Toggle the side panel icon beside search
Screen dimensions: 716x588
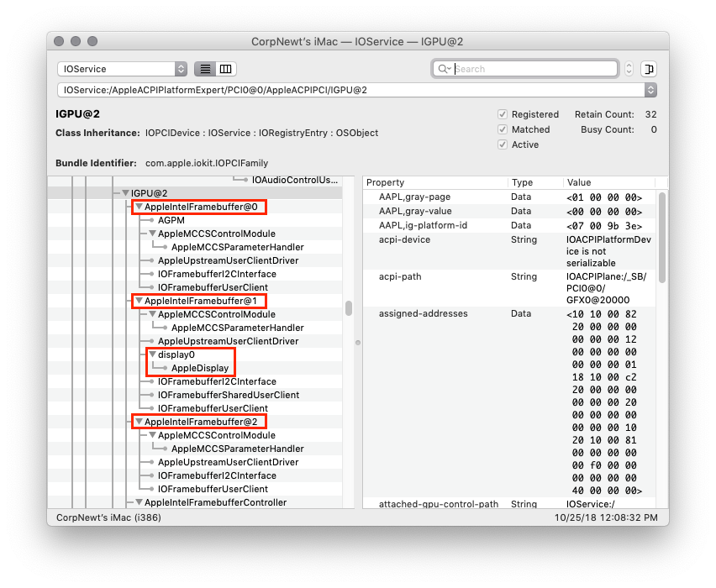[649, 69]
